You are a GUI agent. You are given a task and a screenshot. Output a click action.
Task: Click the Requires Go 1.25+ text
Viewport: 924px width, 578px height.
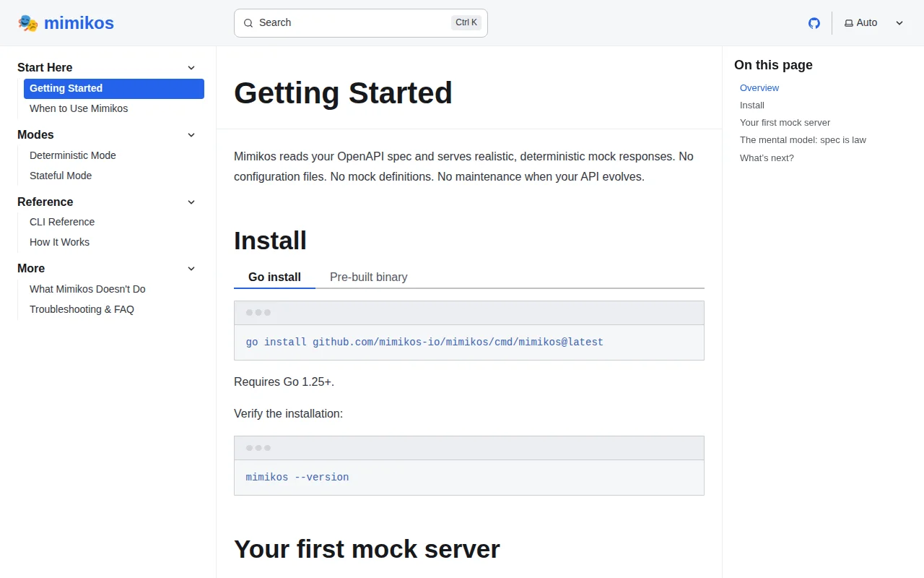point(284,381)
